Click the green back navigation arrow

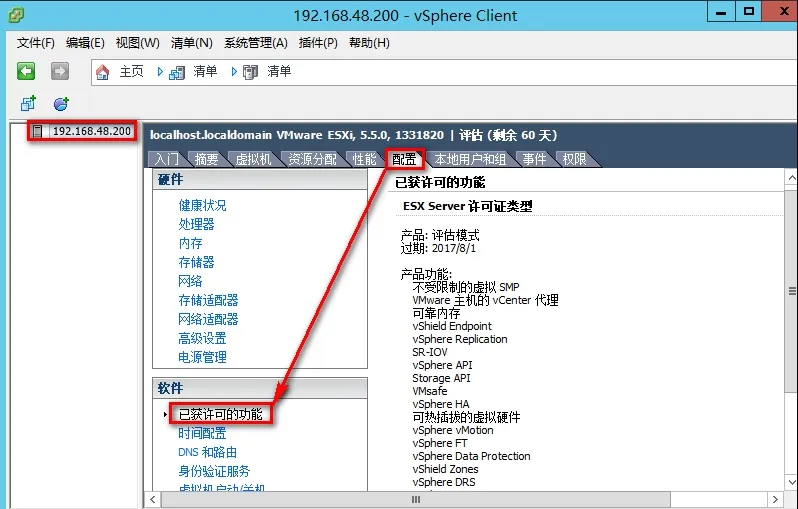coord(26,71)
